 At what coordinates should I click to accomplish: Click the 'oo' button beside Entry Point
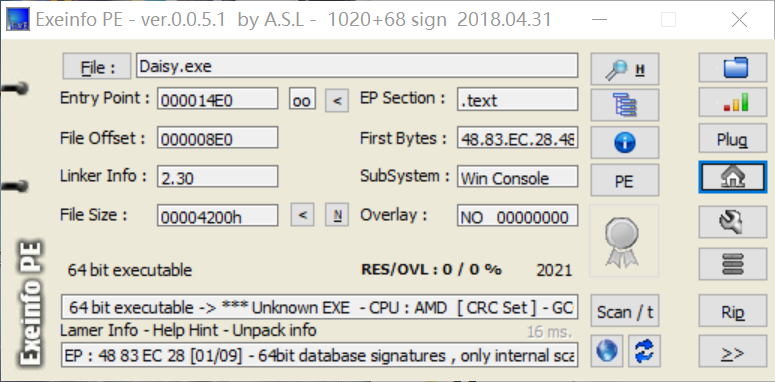pos(302,99)
